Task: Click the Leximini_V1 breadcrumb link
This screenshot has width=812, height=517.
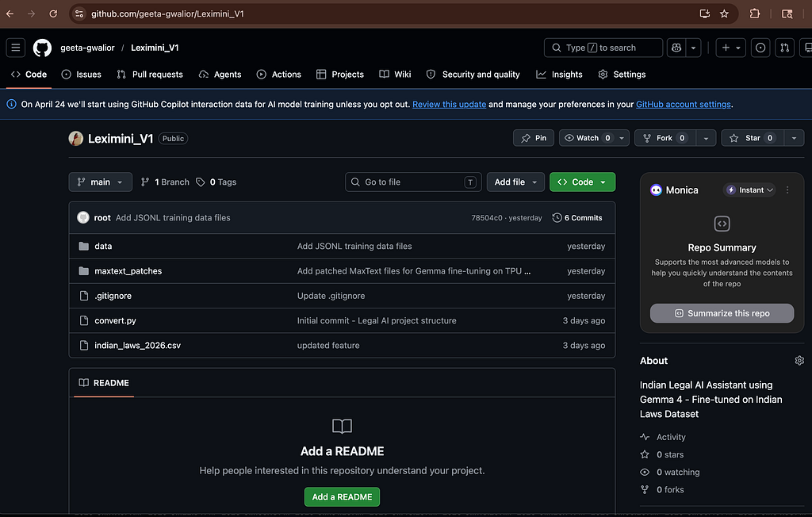Action: (155, 48)
